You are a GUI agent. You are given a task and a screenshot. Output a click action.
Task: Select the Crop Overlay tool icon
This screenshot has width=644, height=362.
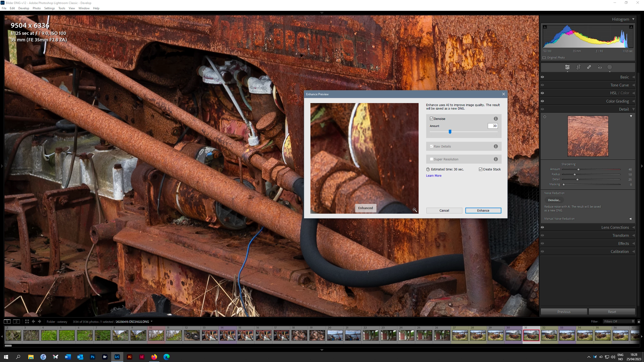coord(578,67)
